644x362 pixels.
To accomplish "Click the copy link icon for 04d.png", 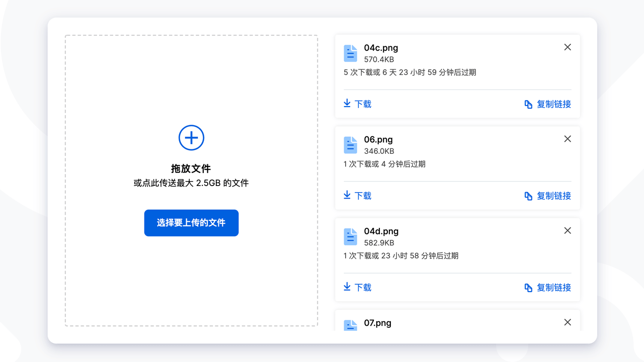I will coord(528,288).
